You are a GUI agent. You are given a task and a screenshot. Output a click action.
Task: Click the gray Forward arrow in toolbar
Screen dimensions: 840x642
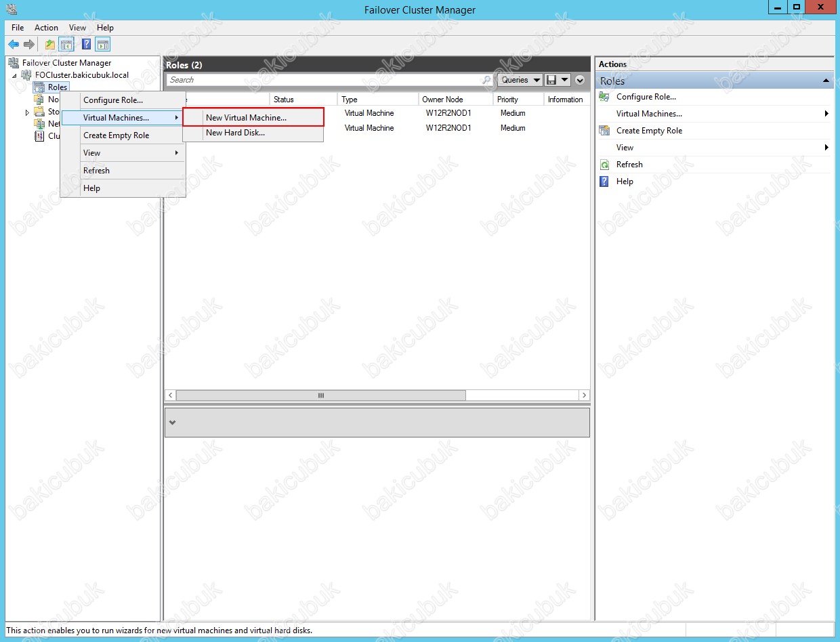(x=29, y=45)
